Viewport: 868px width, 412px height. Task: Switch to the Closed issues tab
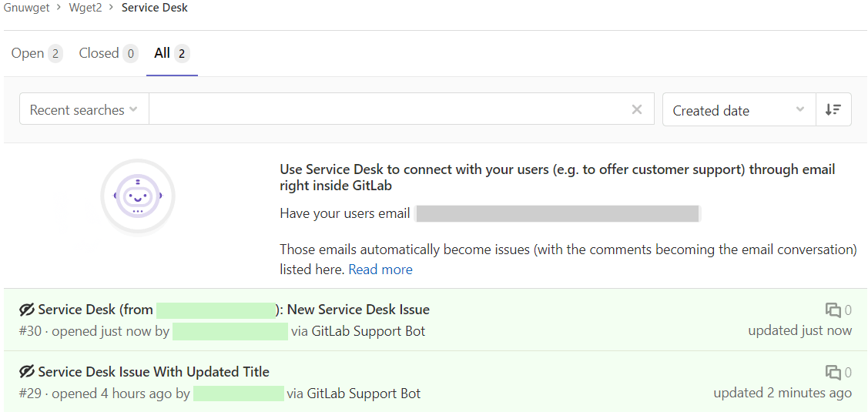click(x=107, y=53)
